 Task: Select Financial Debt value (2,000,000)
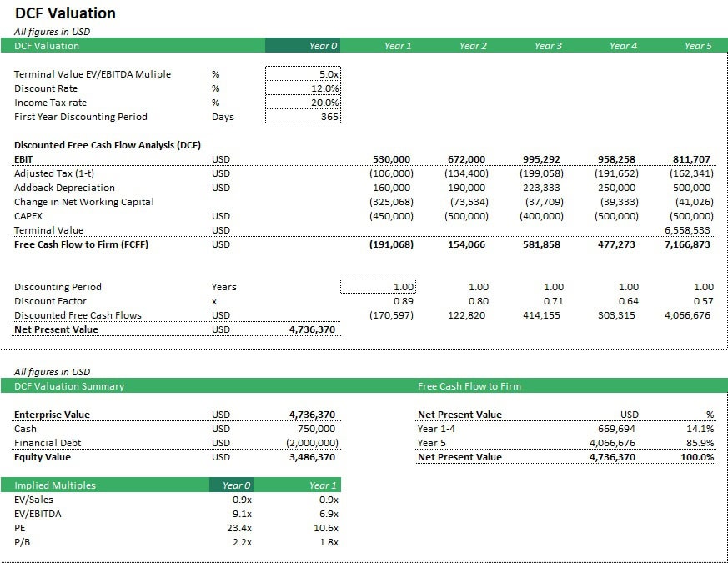312,443
